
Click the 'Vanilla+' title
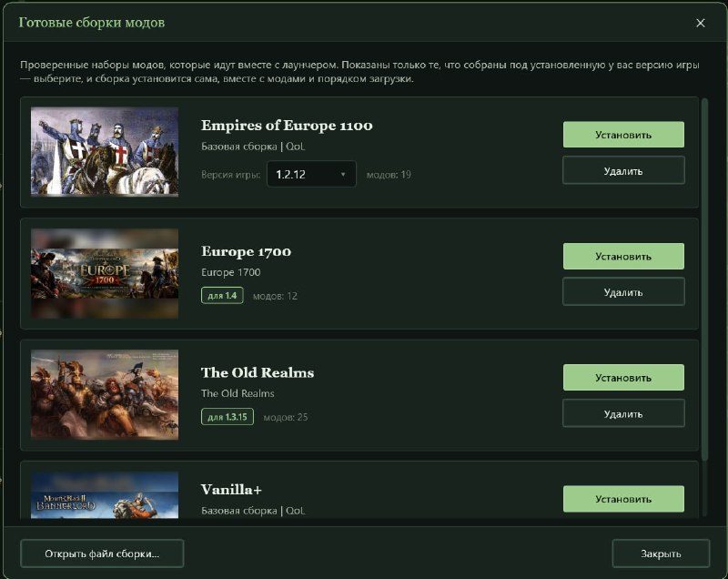tap(231, 490)
